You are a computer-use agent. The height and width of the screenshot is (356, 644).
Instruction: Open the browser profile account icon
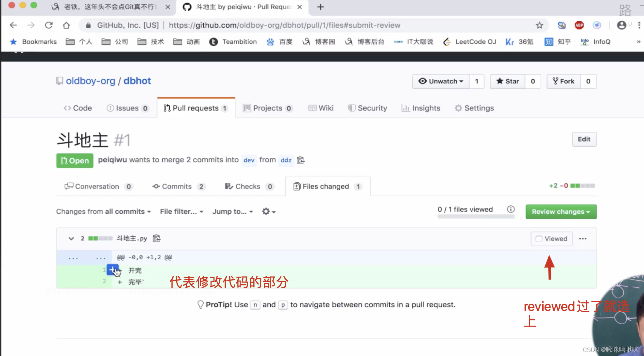point(621,25)
